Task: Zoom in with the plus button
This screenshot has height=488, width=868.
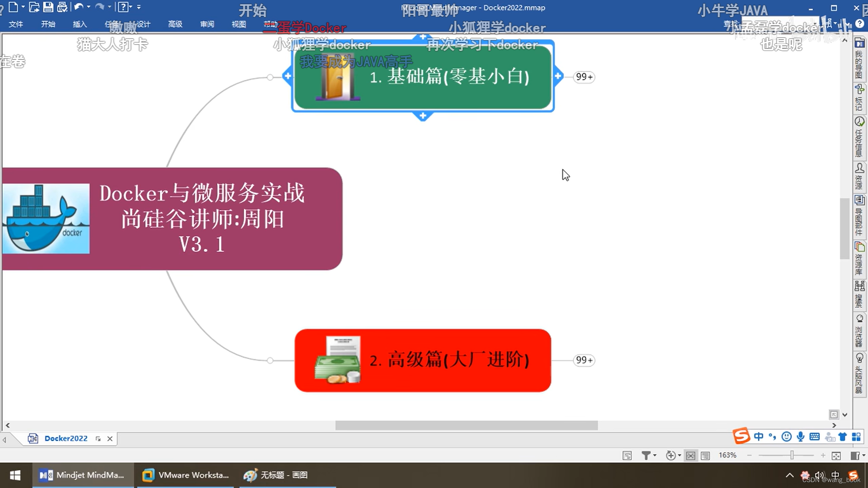Action: (x=823, y=455)
